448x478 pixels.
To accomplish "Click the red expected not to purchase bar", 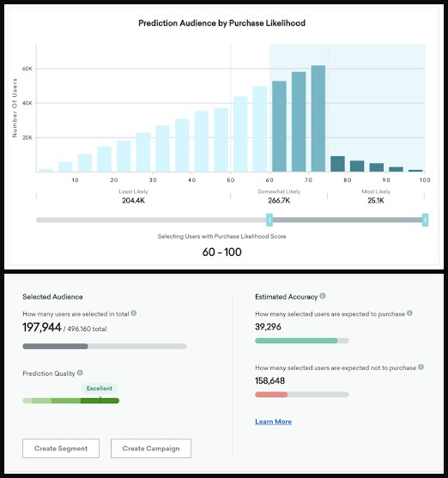I will point(302,395).
